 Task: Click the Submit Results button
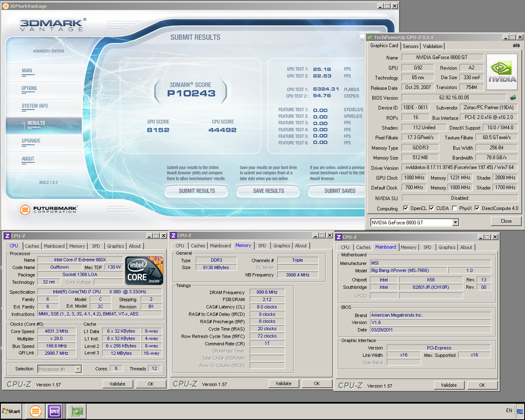tap(197, 191)
